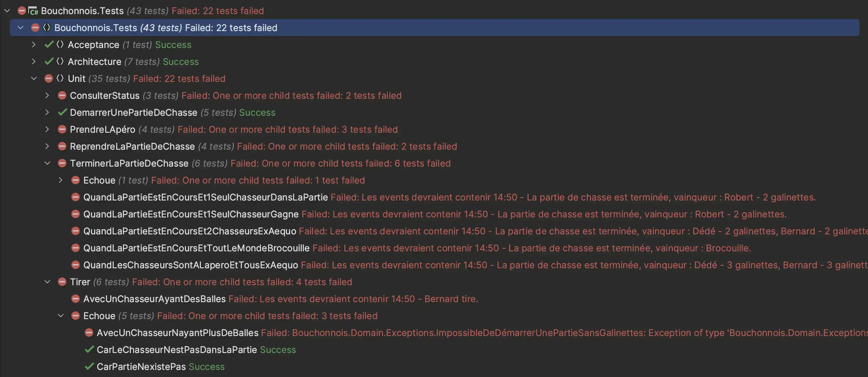Image resolution: width=868 pixels, height=377 pixels.
Task: Select the CarLeChasseurNestPasDansLaPartie test
Action: point(177,350)
